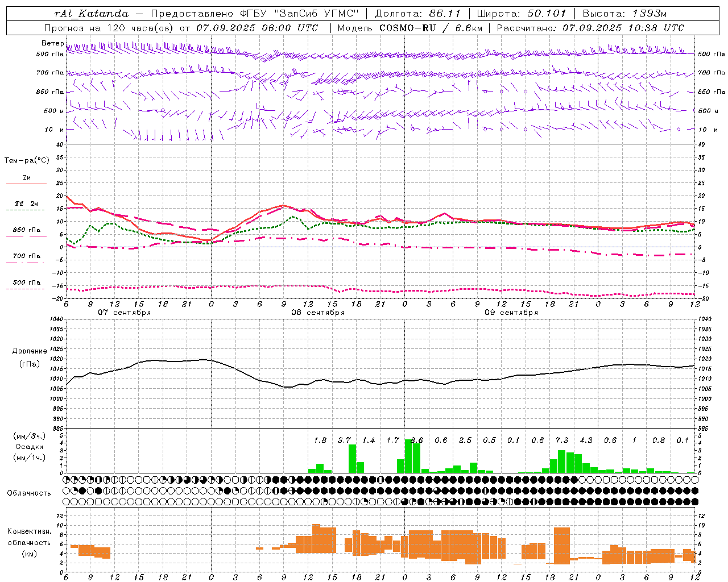Image resolution: width=728 pixels, height=582 pixels.
Task: Click the 7.3 precipitation total
Action: pos(562,440)
